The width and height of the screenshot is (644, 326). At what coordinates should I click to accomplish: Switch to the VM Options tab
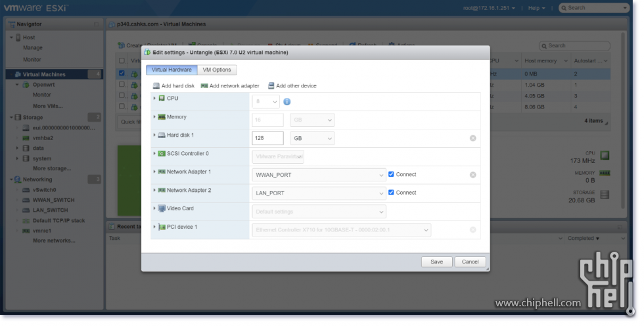[217, 70]
